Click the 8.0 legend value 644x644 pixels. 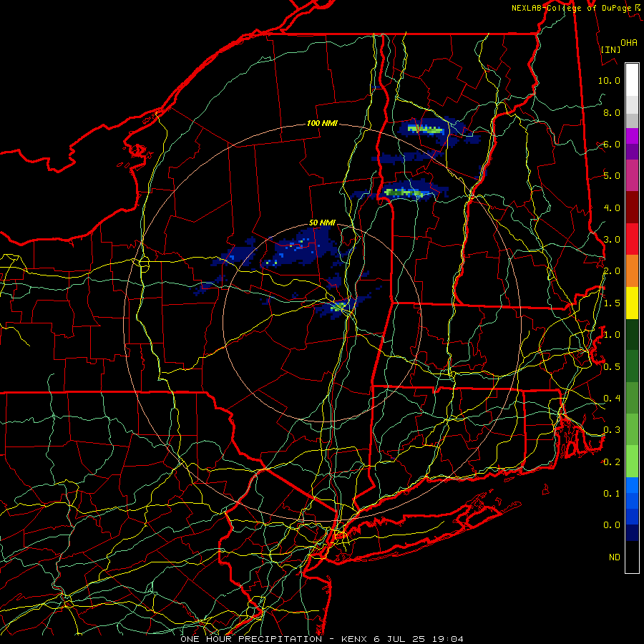coord(612,112)
